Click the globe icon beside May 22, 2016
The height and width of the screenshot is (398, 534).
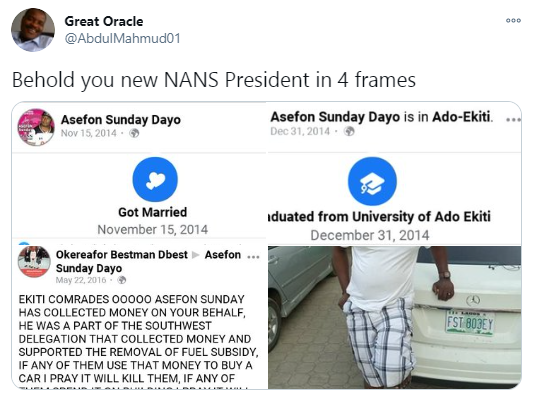tap(122, 280)
